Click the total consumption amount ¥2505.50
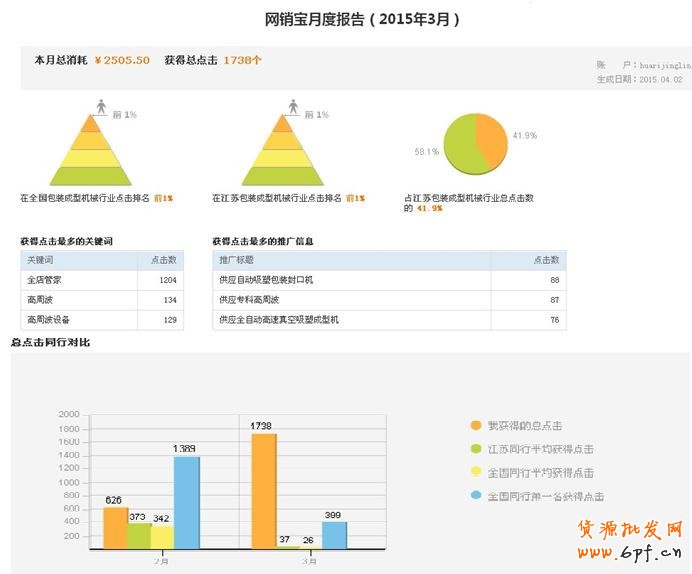This screenshot has width=692, height=574. (x=122, y=60)
